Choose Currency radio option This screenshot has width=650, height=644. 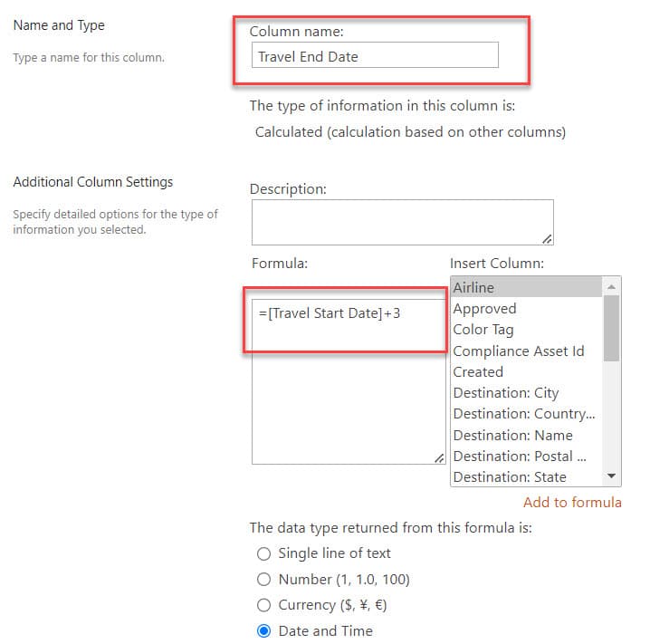263,605
